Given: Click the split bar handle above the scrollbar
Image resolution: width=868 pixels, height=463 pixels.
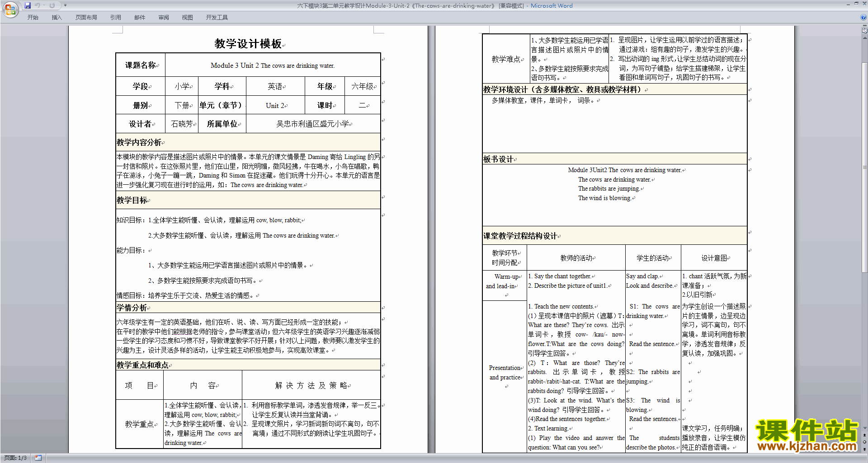Looking at the screenshot, I should click(865, 26).
